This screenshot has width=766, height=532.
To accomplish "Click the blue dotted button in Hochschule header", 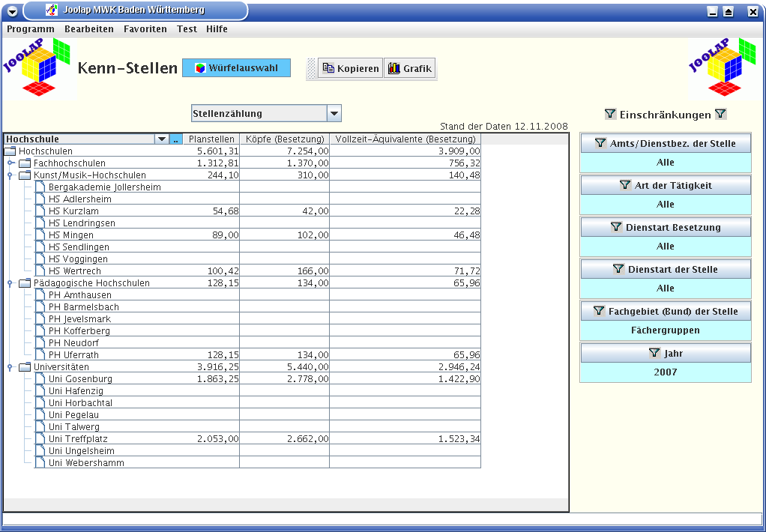I will [x=175, y=139].
